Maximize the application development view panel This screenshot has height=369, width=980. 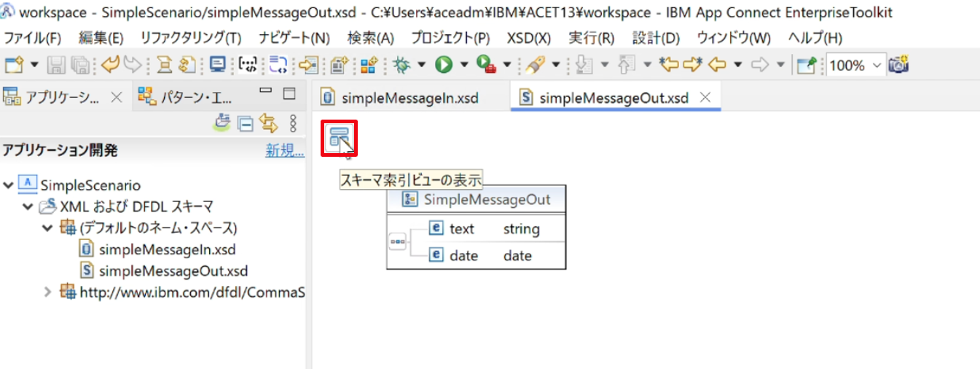coord(289,93)
